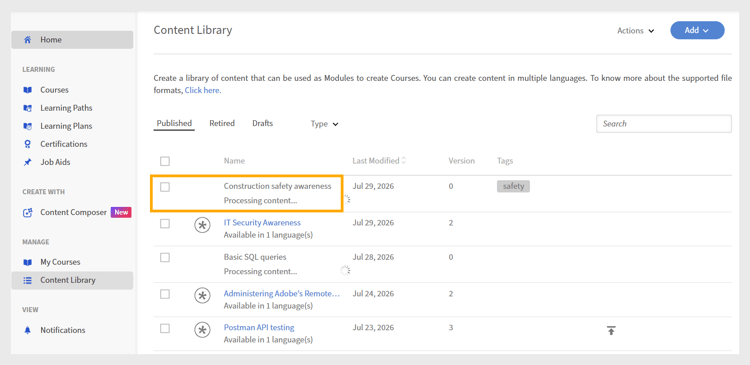Click the upload arrow icon in Postman row
Screen dimensions: 750x365
[x=611, y=330]
